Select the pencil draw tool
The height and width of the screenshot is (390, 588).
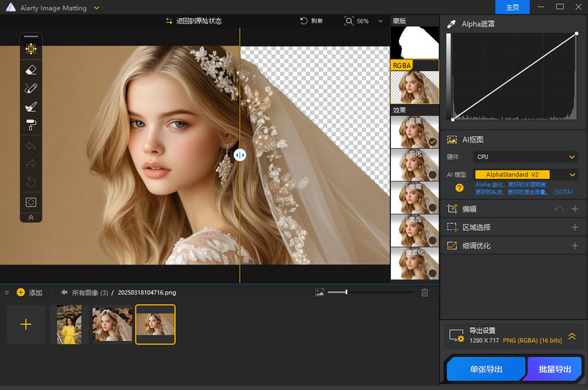pyautogui.click(x=30, y=88)
